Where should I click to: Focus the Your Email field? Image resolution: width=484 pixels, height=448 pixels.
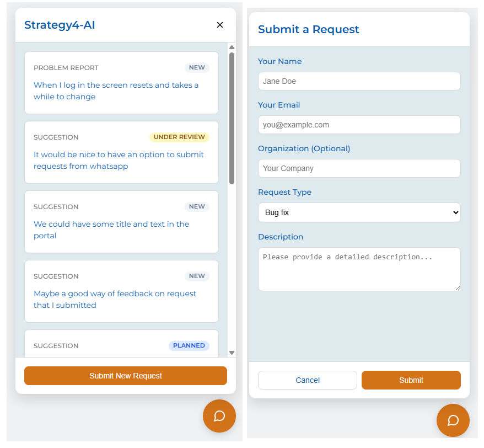point(359,125)
